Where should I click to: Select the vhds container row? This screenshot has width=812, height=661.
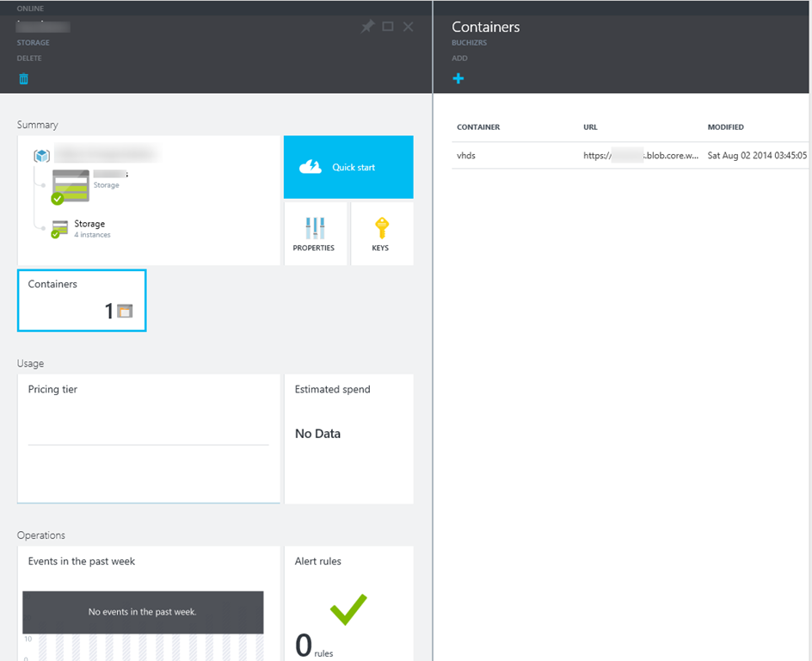click(631, 156)
